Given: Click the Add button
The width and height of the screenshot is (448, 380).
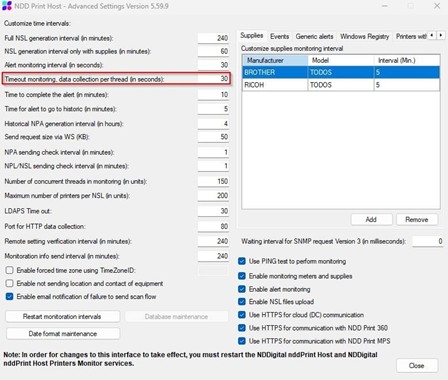Looking at the screenshot, I should click(x=371, y=219).
